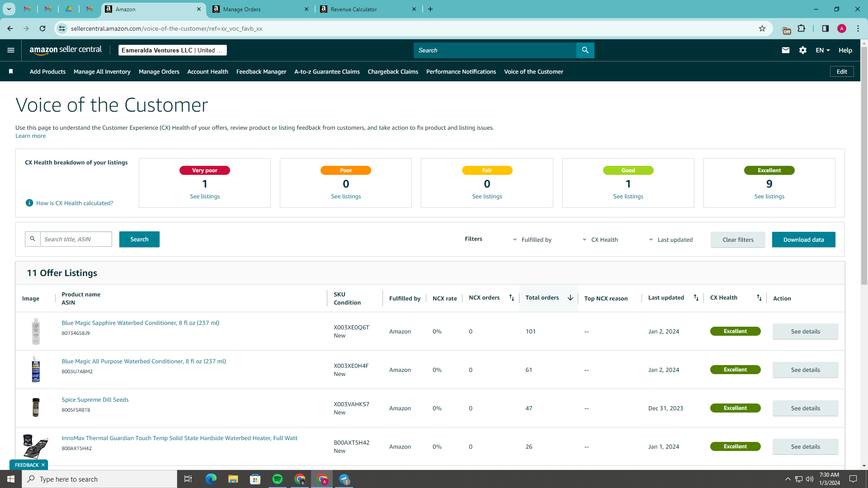Screen dimensions: 868x488
Task: Click the Download data button
Action: [x=803, y=239]
